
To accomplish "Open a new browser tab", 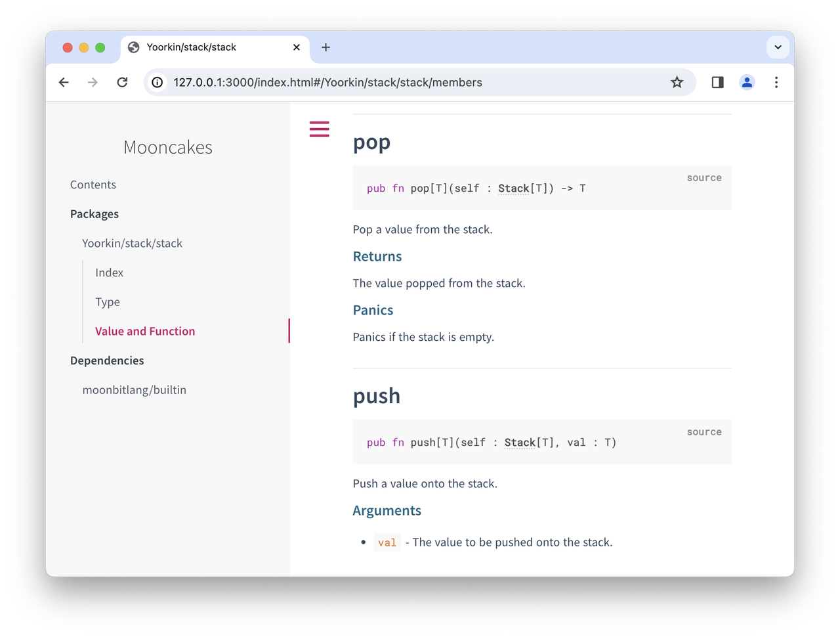I will tap(325, 47).
